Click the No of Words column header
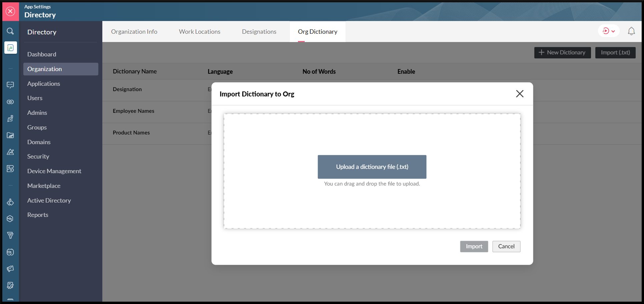Image resolution: width=644 pixels, height=304 pixels. tap(319, 71)
